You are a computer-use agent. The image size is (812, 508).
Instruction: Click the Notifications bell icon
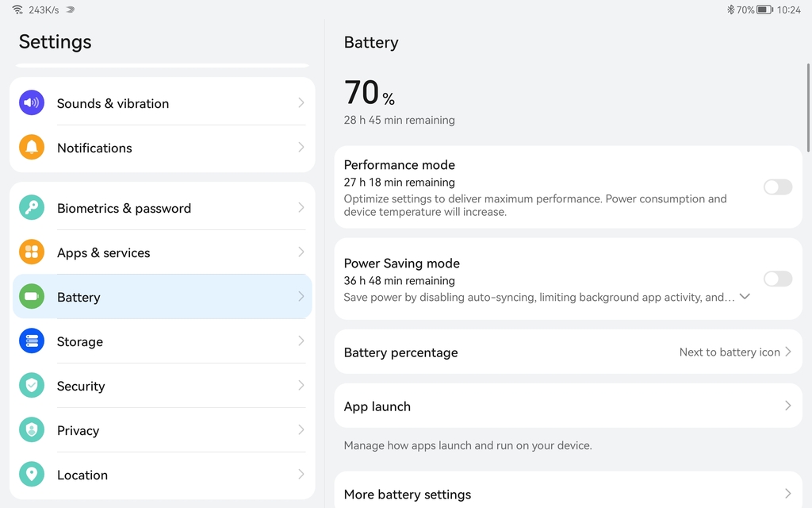click(32, 148)
